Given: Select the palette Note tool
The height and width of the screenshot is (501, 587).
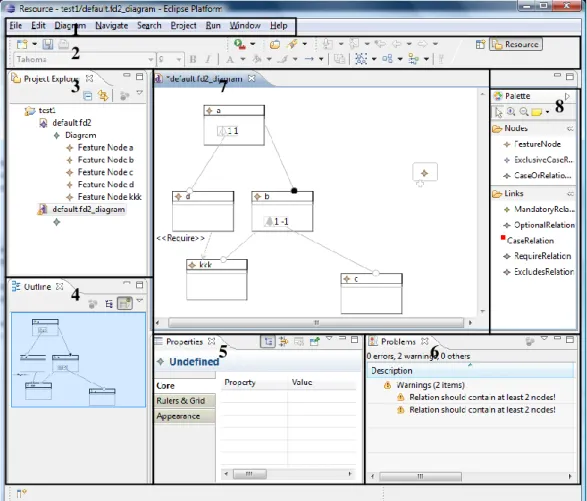Looking at the screenshot, I should click(537, 112).
